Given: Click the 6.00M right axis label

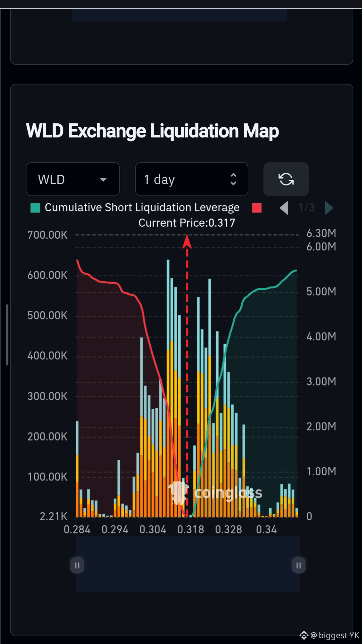Looking at the screenshot, I should tap(321, 247).
